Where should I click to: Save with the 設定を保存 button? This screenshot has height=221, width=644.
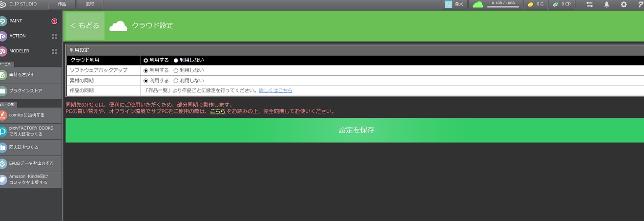click(355, 130)
